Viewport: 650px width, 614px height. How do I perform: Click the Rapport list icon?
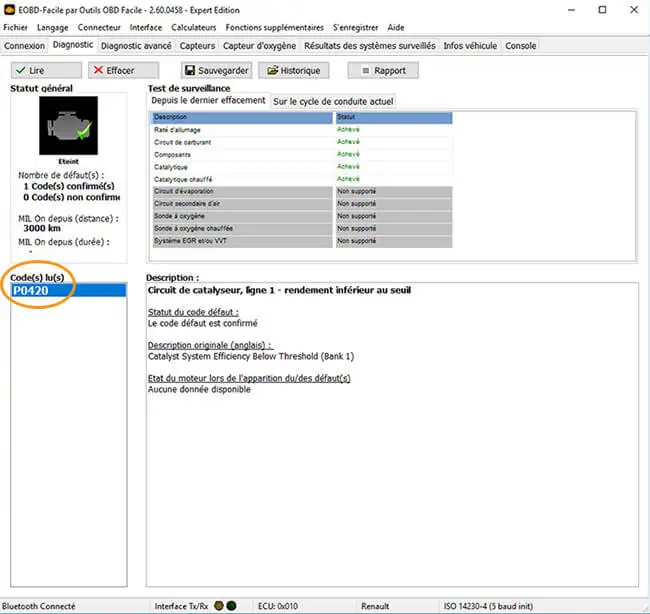click(x=365, y=71)
